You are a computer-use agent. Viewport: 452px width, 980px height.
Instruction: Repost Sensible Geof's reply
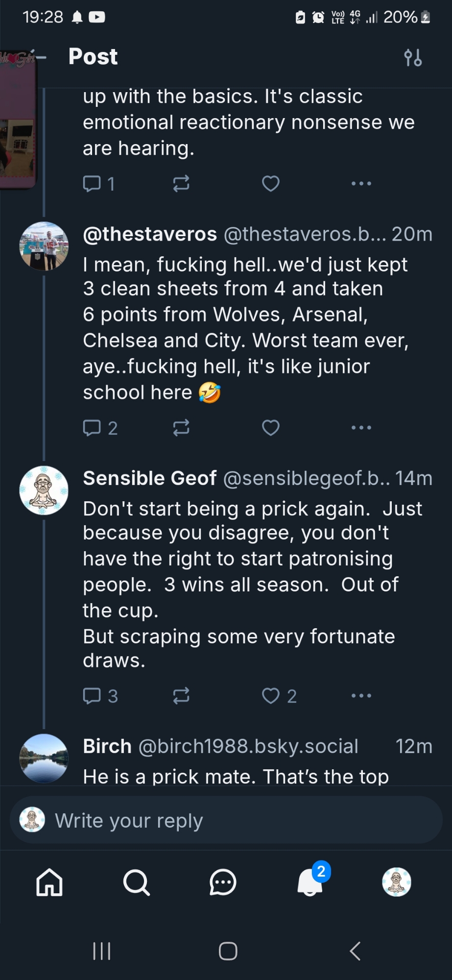[181, 695]
